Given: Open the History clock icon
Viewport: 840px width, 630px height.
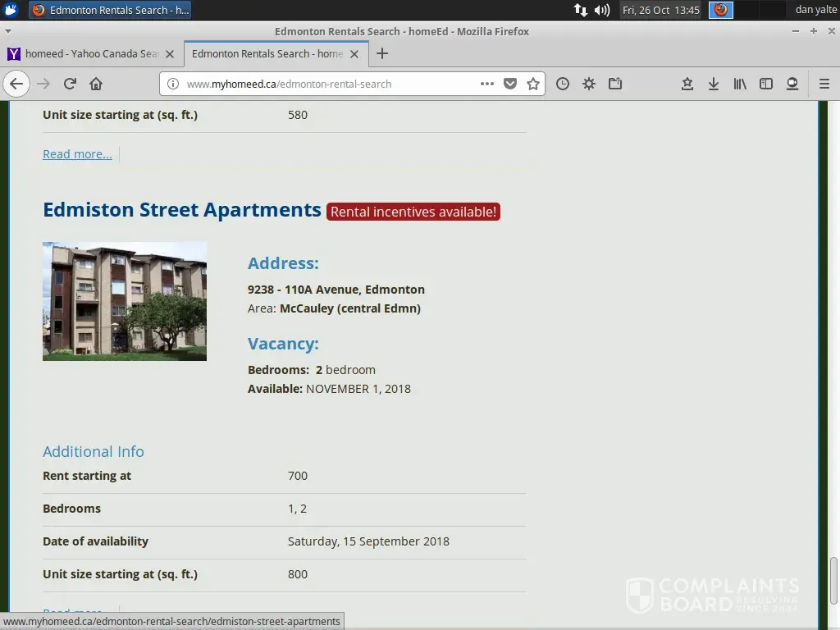Looking at the screenshot, I should tap(563, 84).
